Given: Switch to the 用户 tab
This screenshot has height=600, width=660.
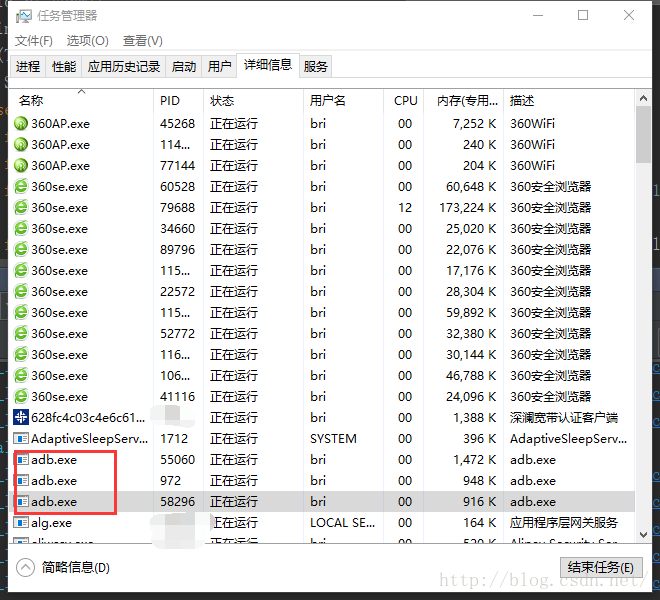Looking at the screenshot, I should tap(219, 67).
